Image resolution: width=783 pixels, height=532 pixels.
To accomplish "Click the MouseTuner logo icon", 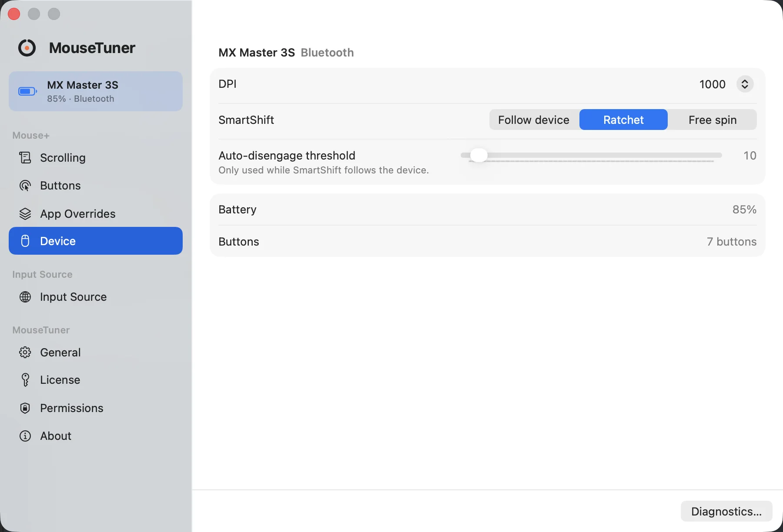I will tap(27, 48).
